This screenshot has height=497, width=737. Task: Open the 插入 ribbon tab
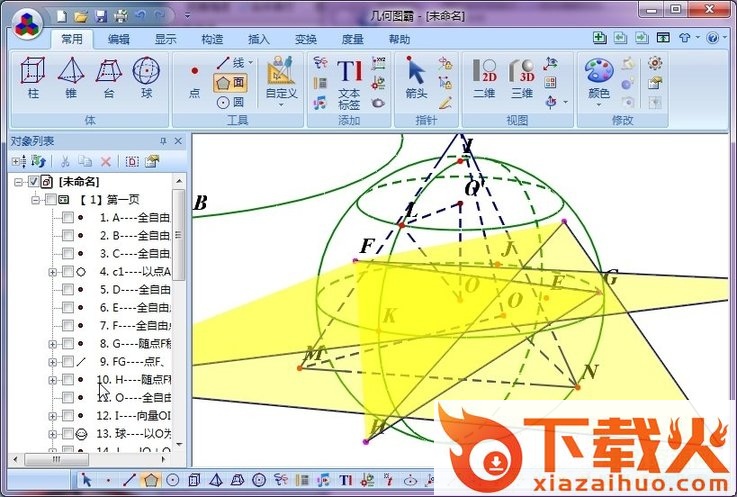click(259, 39)
